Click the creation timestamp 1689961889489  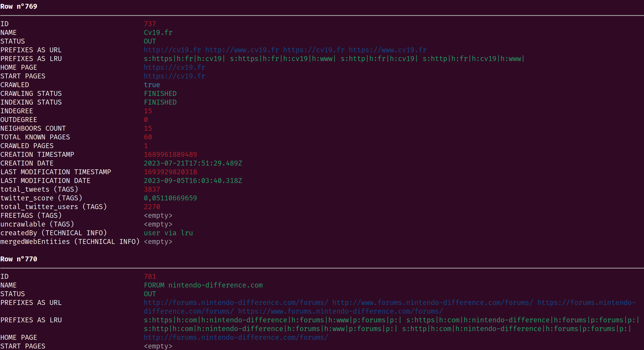click(170, 155)
